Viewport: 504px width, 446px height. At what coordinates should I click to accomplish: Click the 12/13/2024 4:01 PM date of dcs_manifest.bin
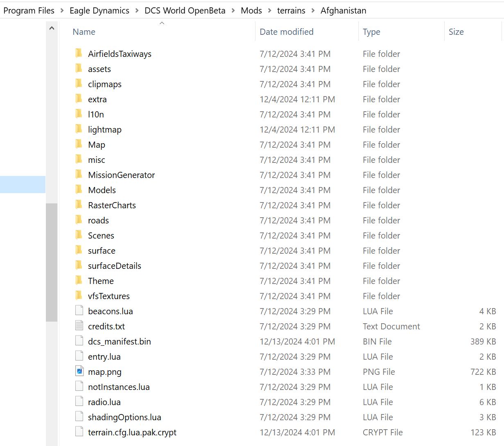click(297, 342)
